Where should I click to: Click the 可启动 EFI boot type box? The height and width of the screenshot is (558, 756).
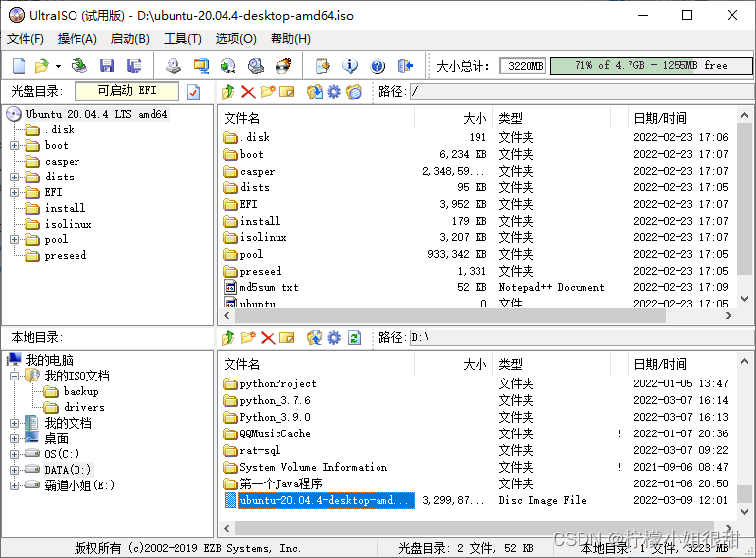click(127, 90)
